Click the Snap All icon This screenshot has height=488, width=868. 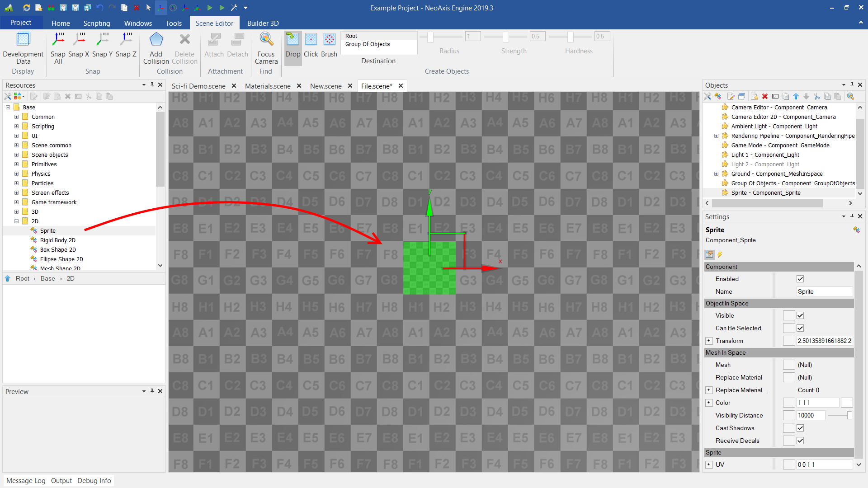(x=58, y=41)
